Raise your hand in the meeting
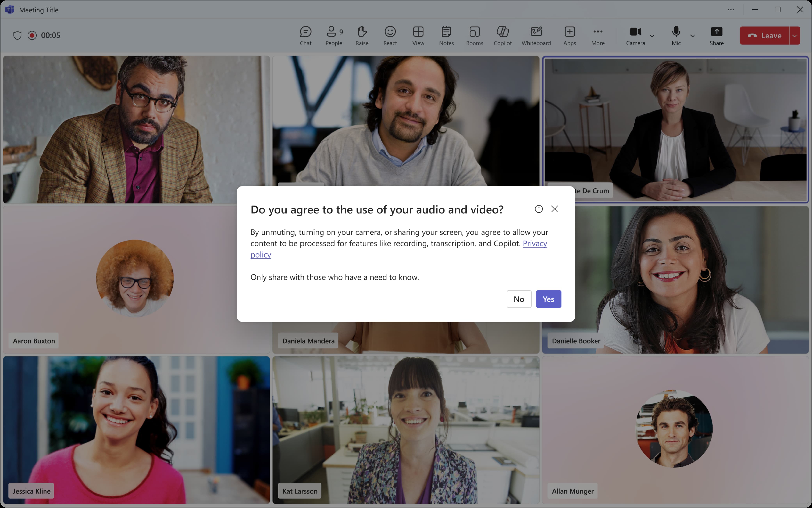This screenshot has height=508, width=812. click(x=362, y=36)
